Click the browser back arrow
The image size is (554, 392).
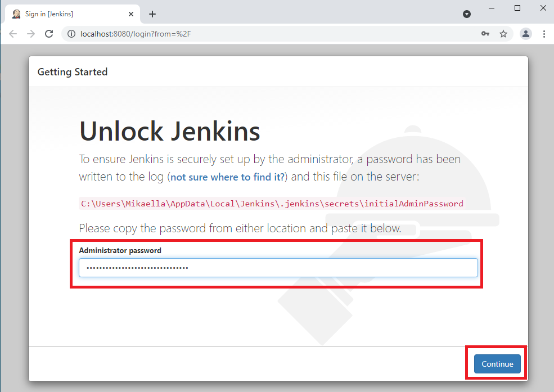13,34
